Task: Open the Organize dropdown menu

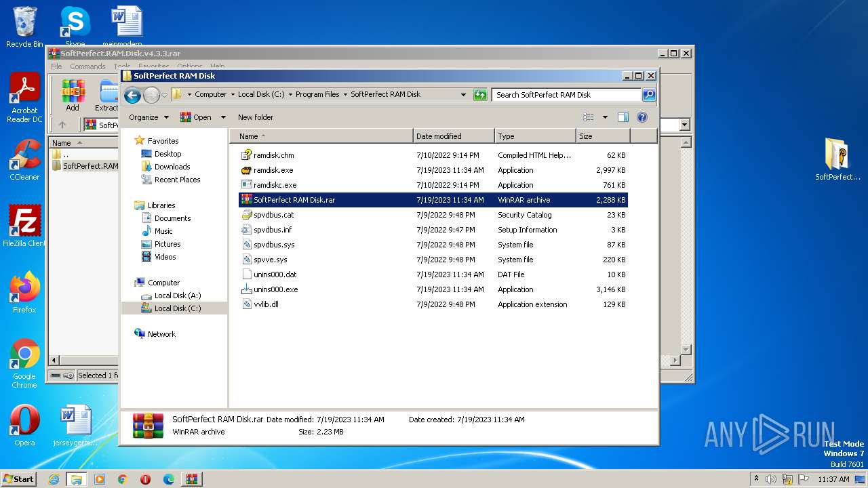Action: [149, 117]
